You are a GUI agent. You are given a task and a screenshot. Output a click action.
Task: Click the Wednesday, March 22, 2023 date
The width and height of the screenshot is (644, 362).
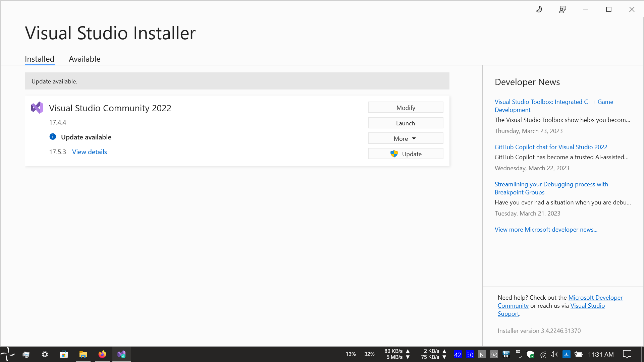[x=532, y=168]
